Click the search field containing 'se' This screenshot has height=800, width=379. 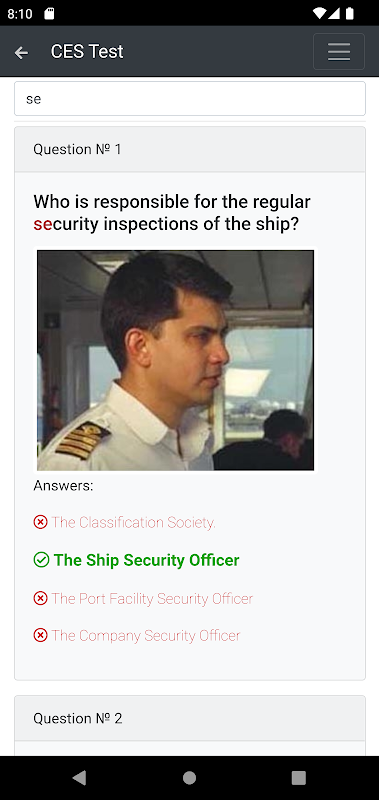coord(190,98)
